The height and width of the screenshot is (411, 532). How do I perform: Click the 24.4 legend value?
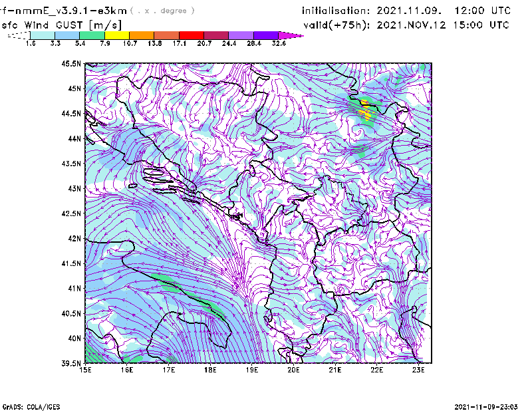point(229,43)
